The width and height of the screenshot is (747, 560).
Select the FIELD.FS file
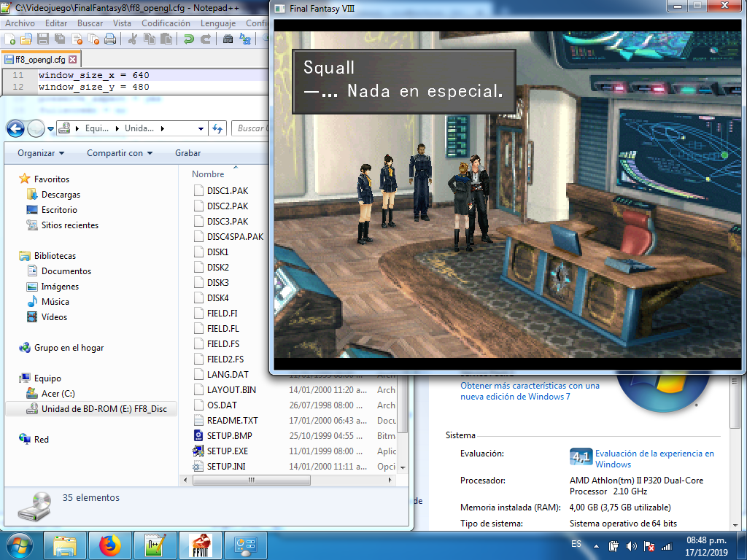223,344
